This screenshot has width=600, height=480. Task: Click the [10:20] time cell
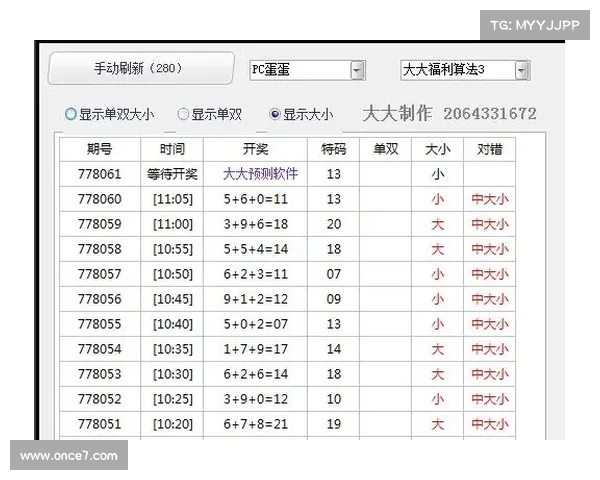coord(173,424)
